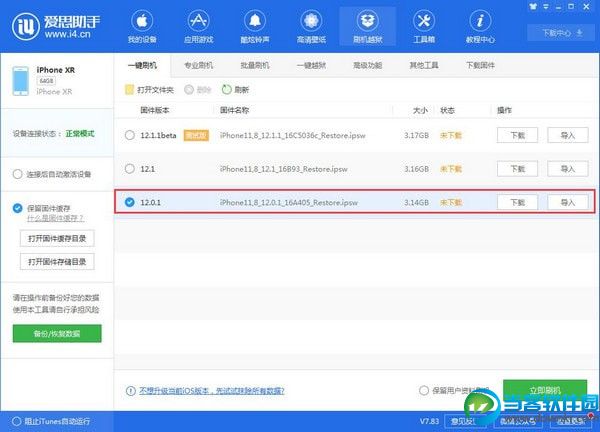Image resolution: width=600 pixels, height=432 pixels.
Task: Click 打开固件存储目录 button
Action: pos(57,262)
